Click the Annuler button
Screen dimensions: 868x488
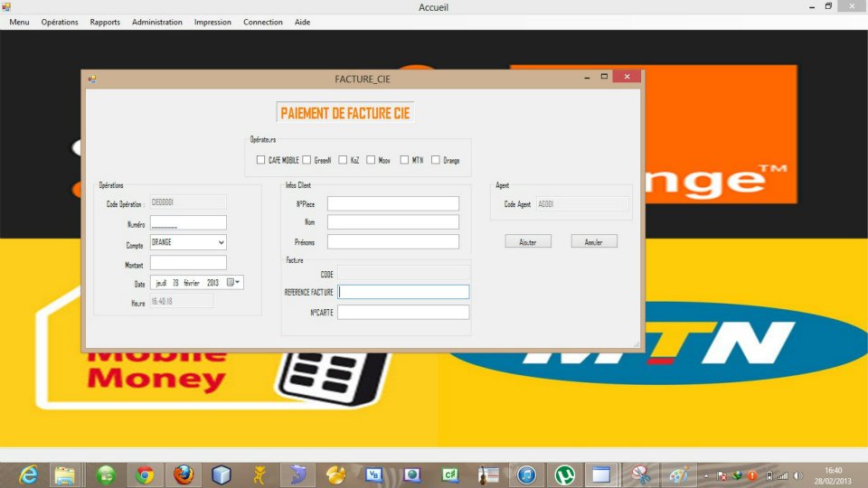click(594, 241)
